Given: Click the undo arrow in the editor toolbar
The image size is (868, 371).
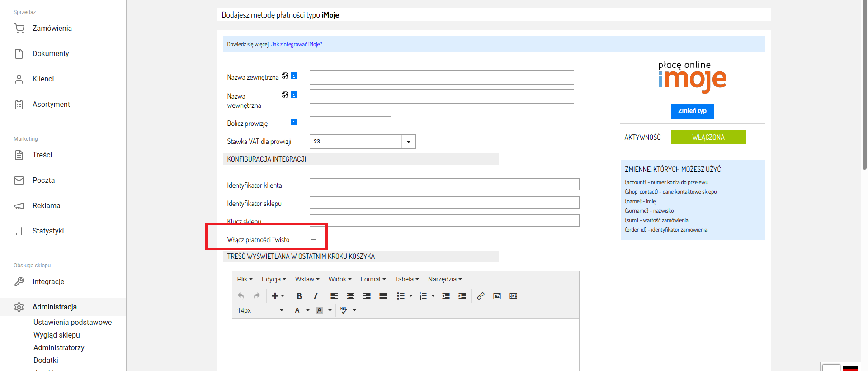Looking at the screenshot, I should (241, 296).
